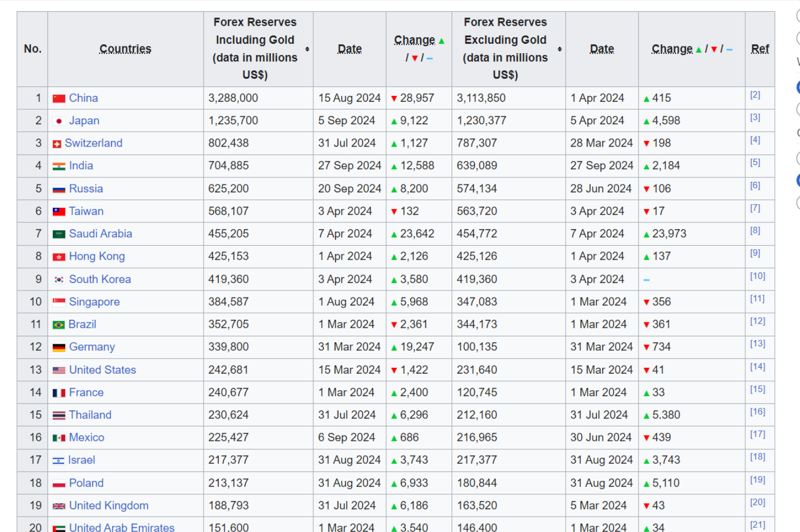Open the China country link
Screen dimensions: 800x532
click(83, 98)
